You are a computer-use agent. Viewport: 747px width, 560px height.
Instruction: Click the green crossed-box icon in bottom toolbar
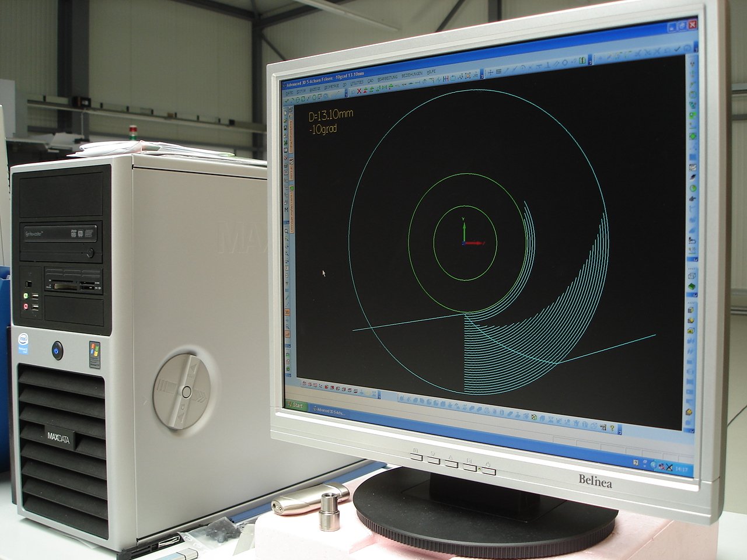(534, 417)
